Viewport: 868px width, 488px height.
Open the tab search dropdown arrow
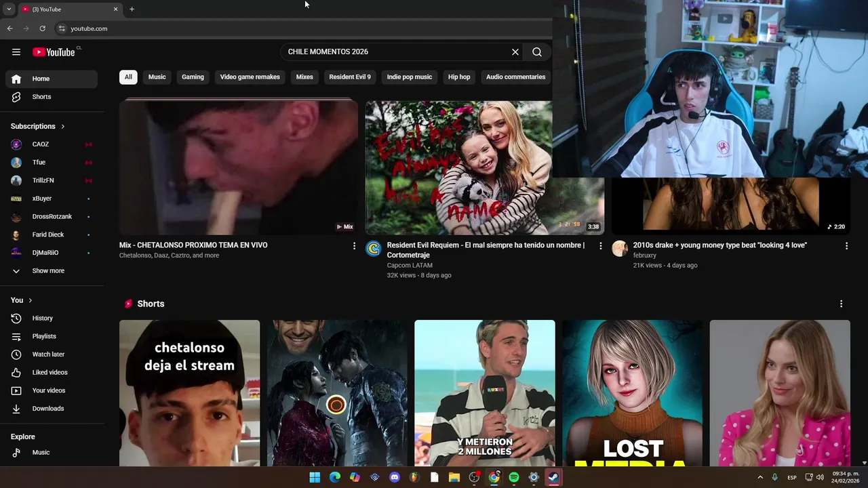point(8,9)
